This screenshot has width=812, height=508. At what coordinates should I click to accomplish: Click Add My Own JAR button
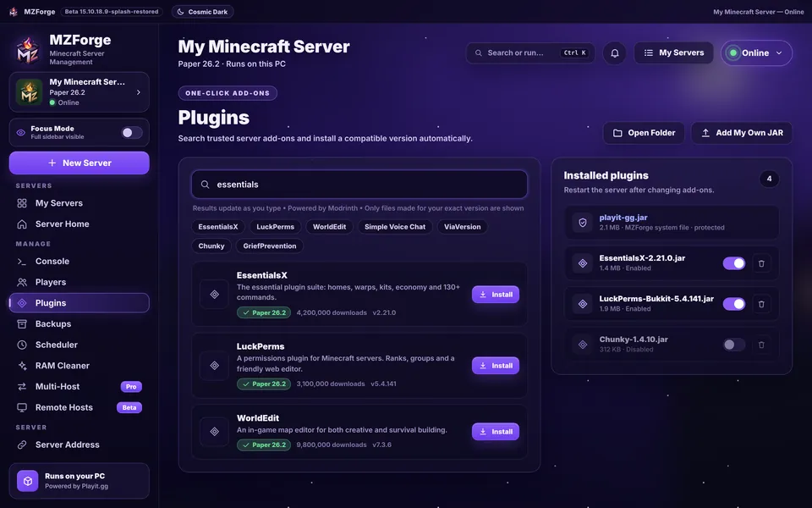(x=742, y=133)
